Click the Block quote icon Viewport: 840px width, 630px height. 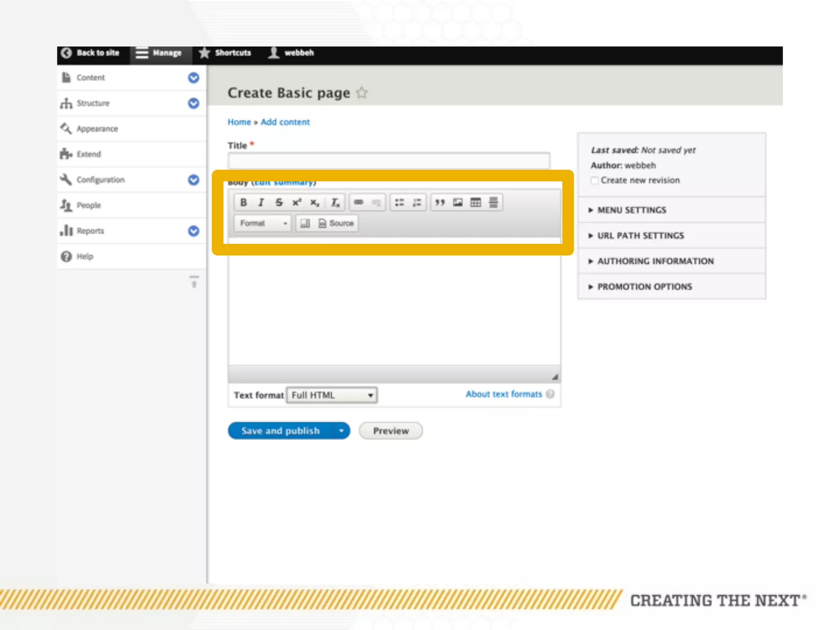(x=440, y=202)
